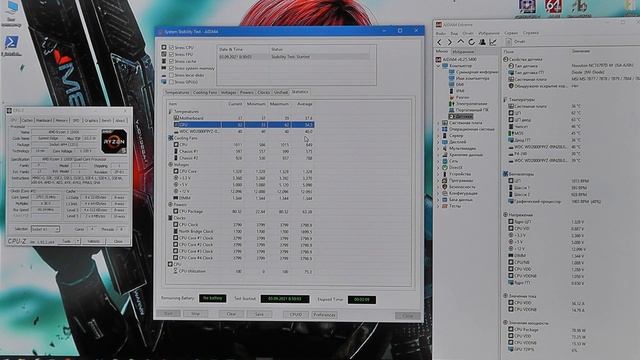640x360 pixels.
Task: Uncheck the Stress cache checkbox
Action: coord(171,61)
